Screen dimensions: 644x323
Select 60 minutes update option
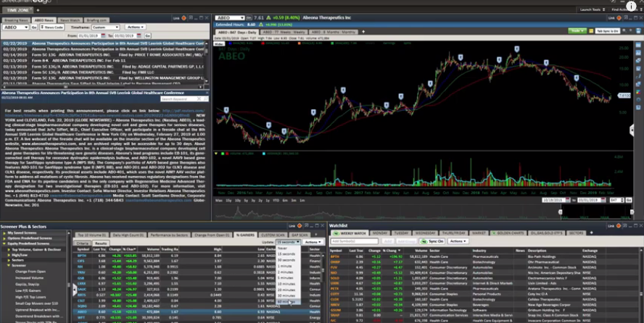(289, 302)
